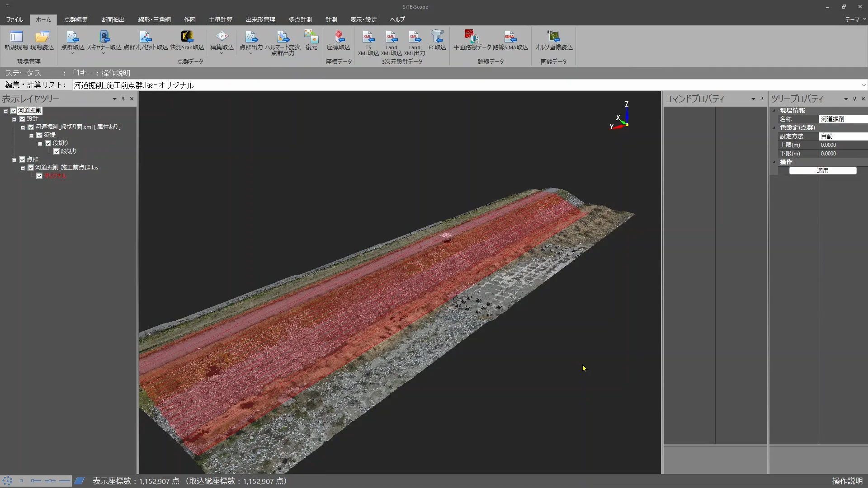868x488 pixels.
Task: Switch to 点群編集 tab
Action: [x=76, y=19]
